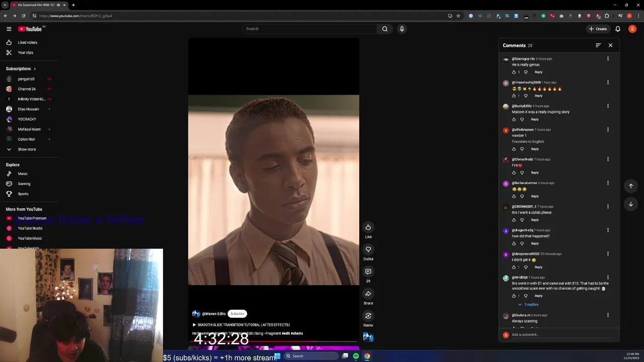The width and height of the screenshot is (644, 362).
Task: Subscribe to @Maven-Edits
Action: (237, 314)
